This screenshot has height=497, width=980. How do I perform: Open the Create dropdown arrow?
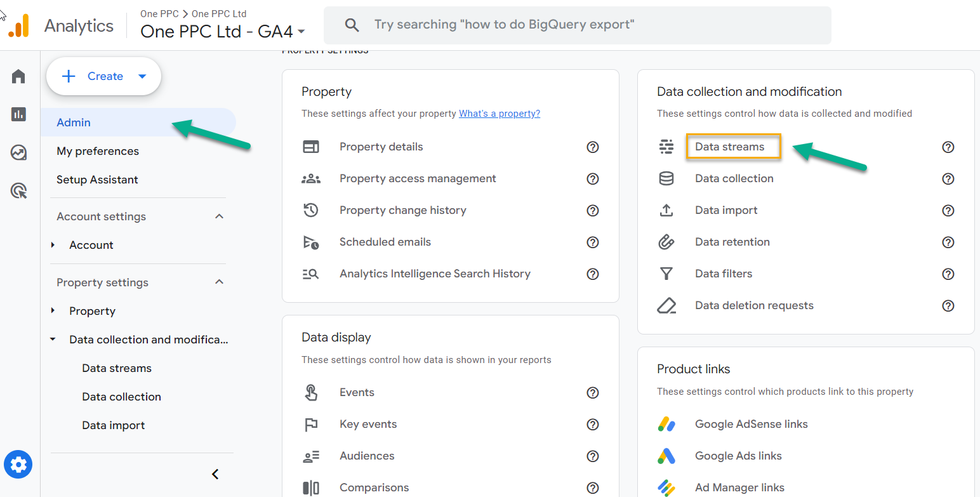click(142, 76)
